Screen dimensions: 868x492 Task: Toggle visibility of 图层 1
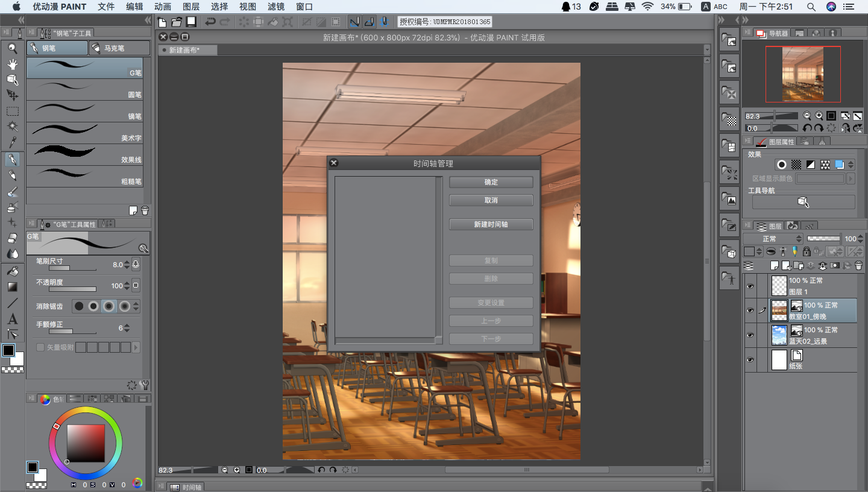pos(750,286)
